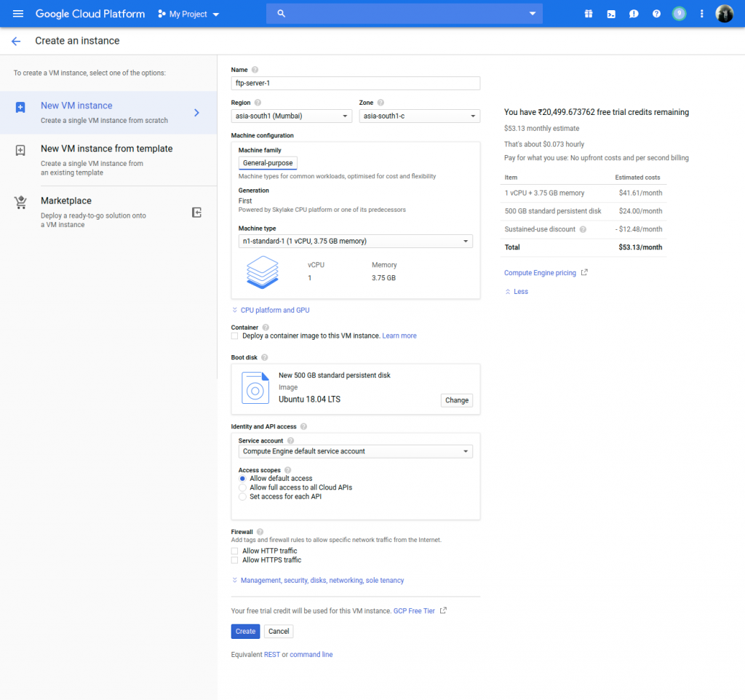Open the Zone dropdown asia-south1-c
This screenshot has height=700, width=745.
[420, 116]
